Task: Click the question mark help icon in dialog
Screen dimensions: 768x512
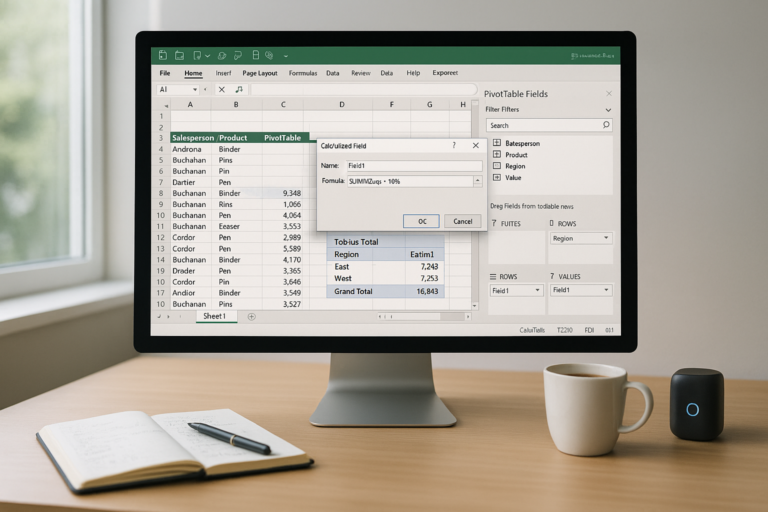Action: coord(454,145)
